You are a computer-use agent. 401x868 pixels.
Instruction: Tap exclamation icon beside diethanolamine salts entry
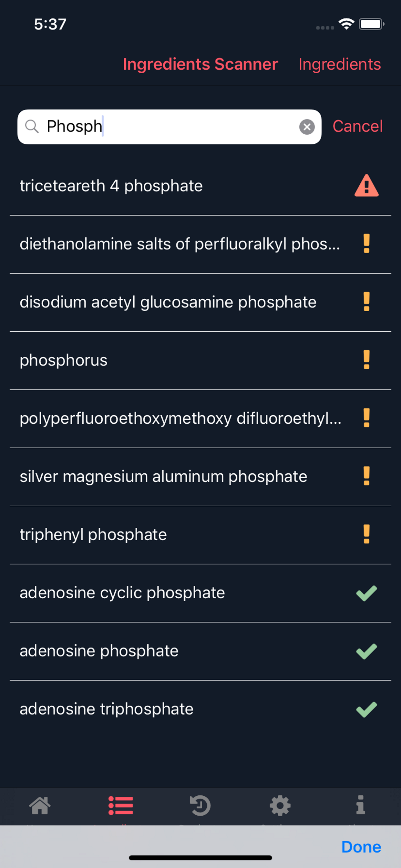(x=366, y=243)
